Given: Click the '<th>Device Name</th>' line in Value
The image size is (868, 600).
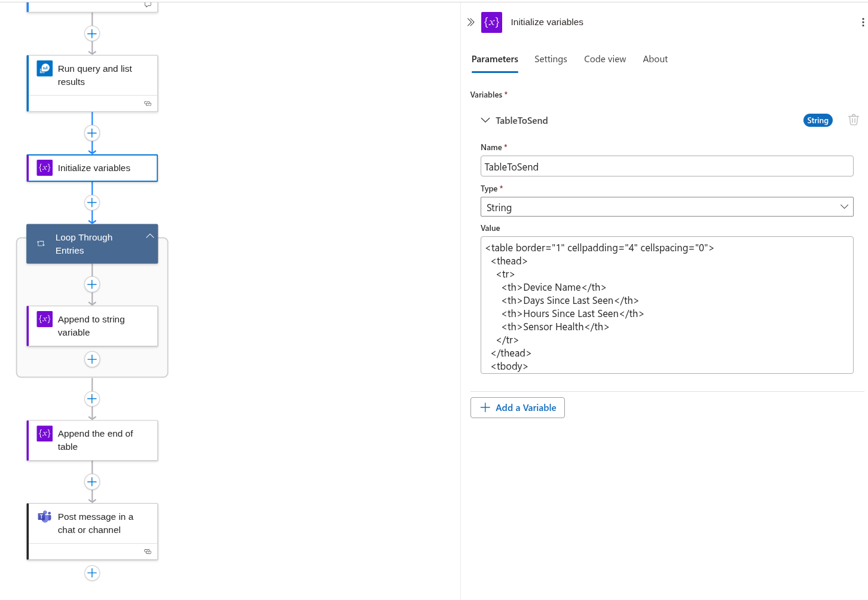Looking at the screenshot, I should point(554,287).
